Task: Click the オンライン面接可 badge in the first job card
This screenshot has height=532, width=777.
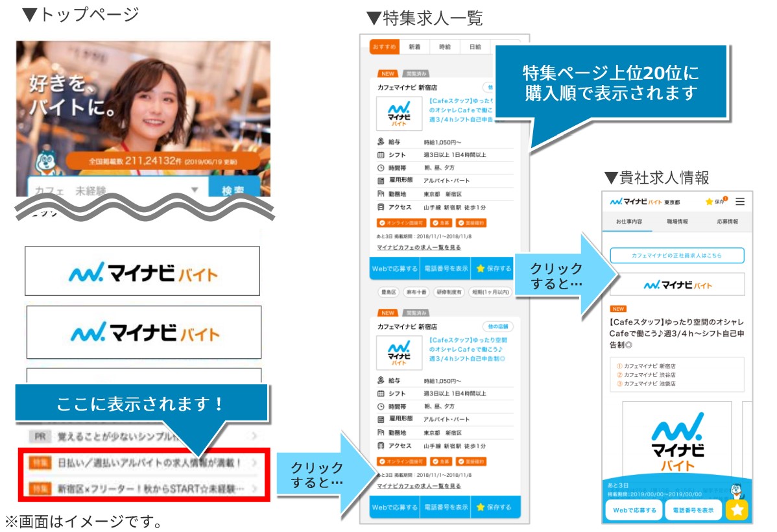Action: 401,223
